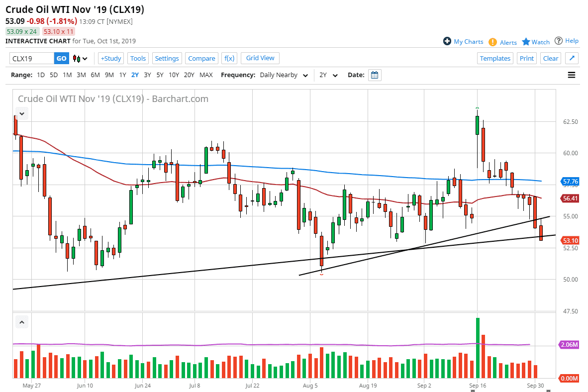
Task: Collapse the volume pane with its chevron
Action: click(21, 322)
